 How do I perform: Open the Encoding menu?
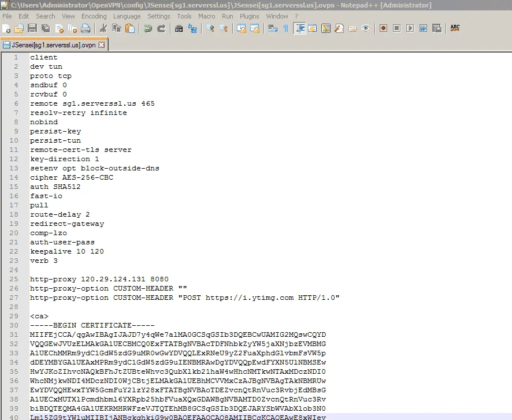(x=94, y=16)
